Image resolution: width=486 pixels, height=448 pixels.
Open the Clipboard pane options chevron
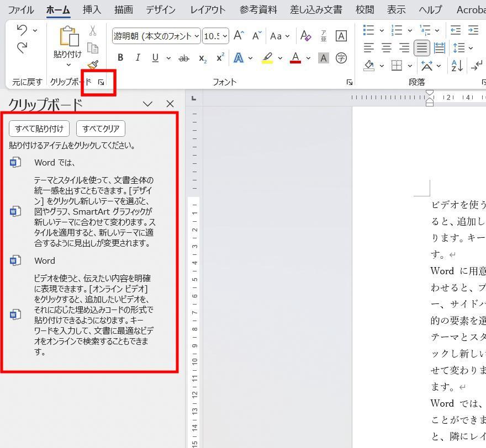147,104
